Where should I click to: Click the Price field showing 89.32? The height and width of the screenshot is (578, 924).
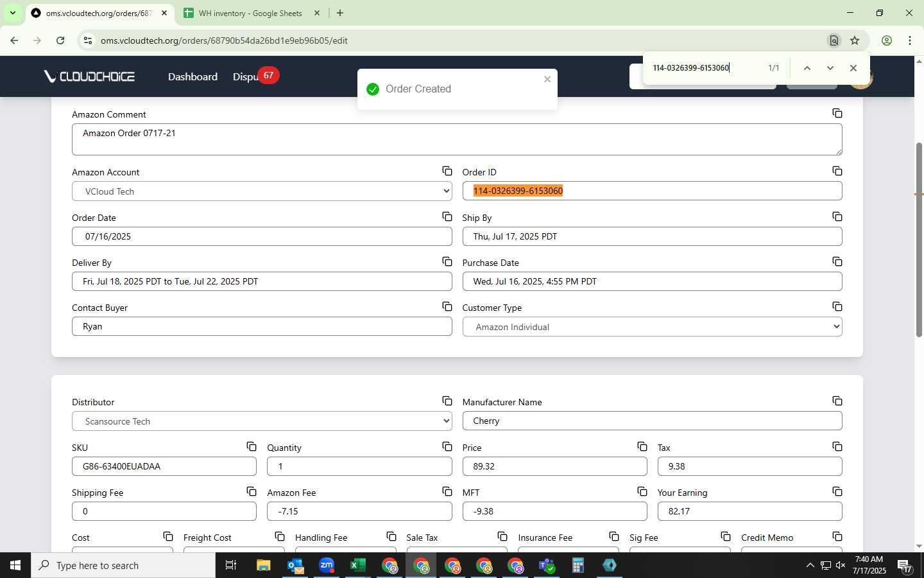[554, 466]
